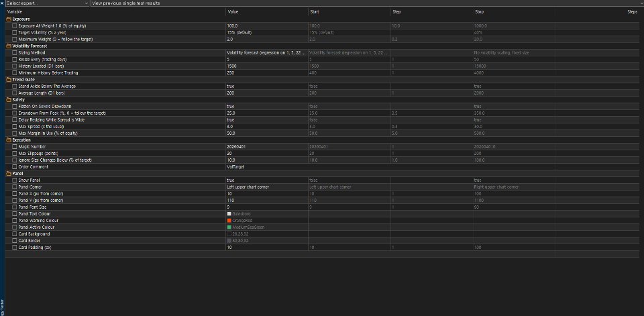Check Delay Resizing While Spread Is Wide
This screenshot has height=316, width=644.
14,119
